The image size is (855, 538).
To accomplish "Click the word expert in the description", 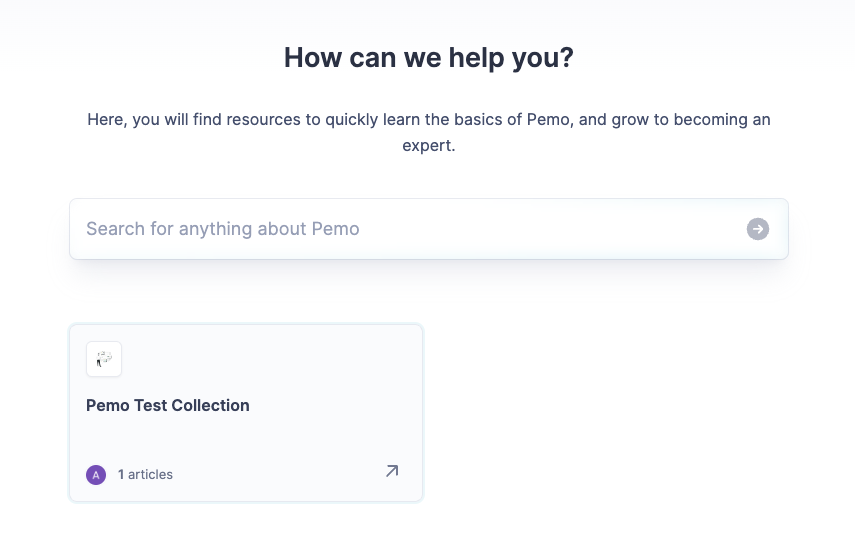I will [428, 145].
